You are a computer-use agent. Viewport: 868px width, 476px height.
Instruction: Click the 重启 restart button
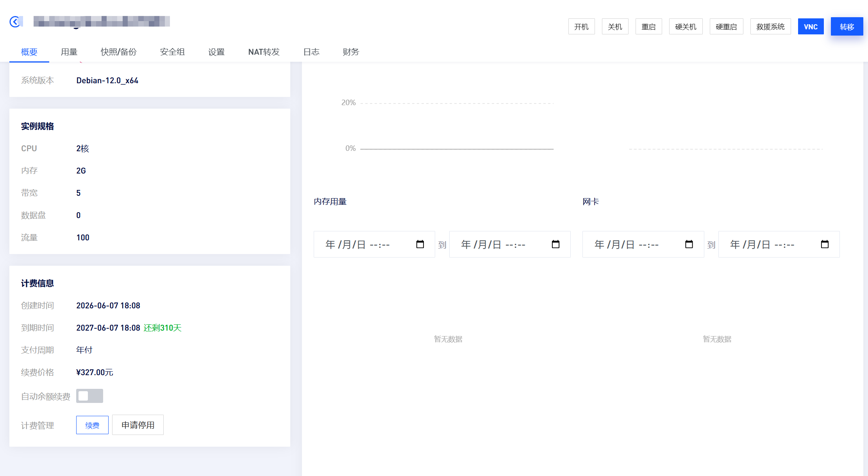coord(648,27)
